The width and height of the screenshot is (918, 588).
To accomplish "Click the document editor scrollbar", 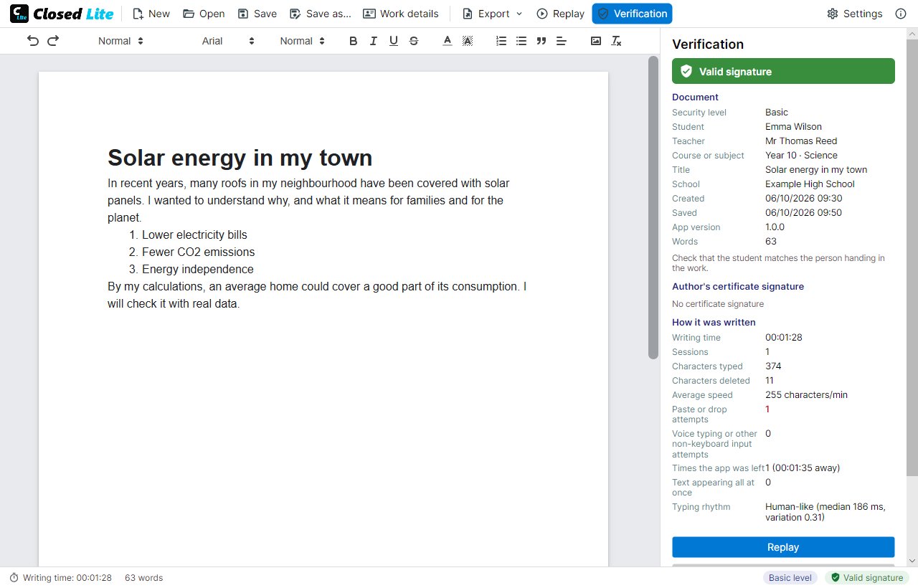I will click(x=653, y=208).
